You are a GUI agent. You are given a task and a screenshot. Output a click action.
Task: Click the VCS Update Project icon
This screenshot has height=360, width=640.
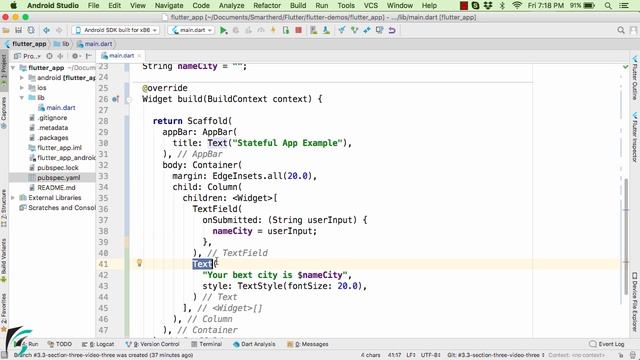[342, 30]
